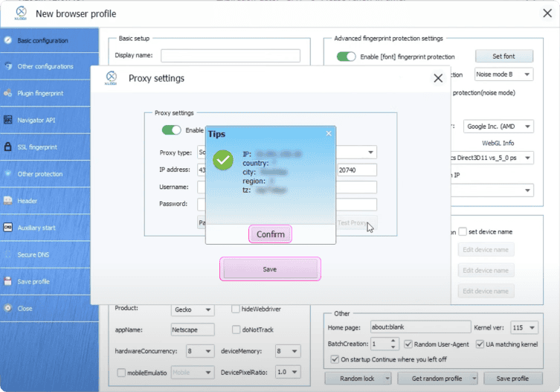Click the Navigator API sidebar icon
560x392 pixels.
click(8, 120)
